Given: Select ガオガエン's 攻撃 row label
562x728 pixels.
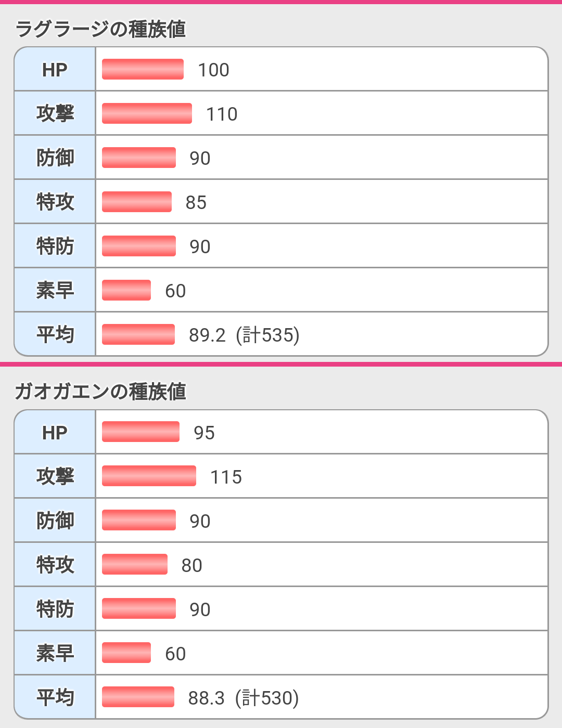Looking at the screenshot, I should tap(55, 476).
